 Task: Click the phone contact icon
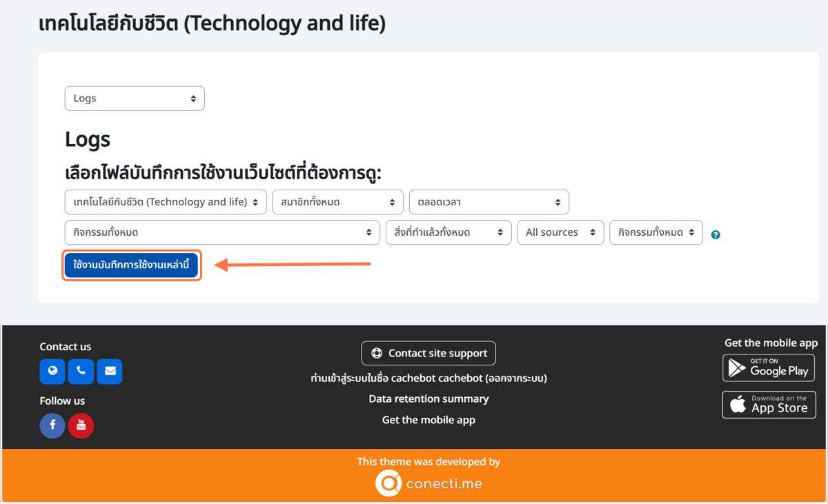tap(81, 371)
